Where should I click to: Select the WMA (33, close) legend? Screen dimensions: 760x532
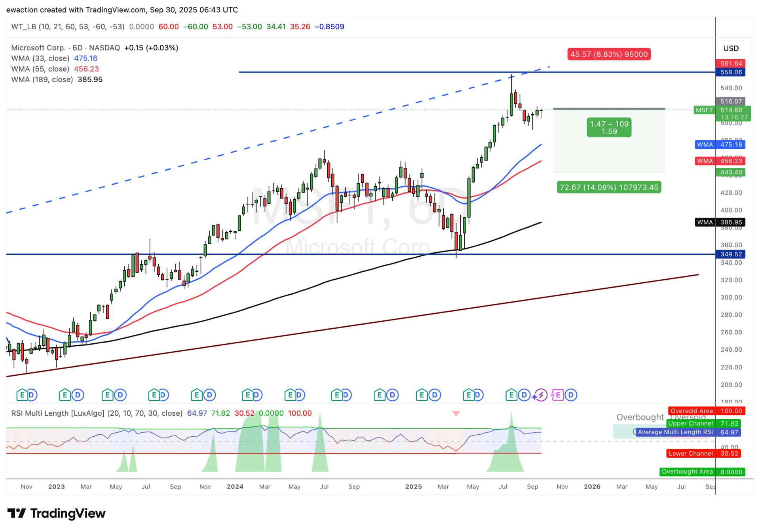40,59
